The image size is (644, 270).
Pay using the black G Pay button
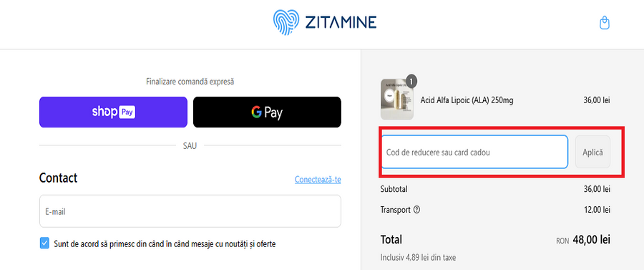coord(267,112)
